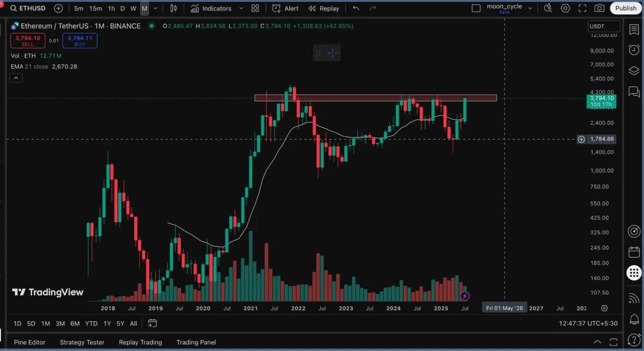This screenshot has width=644, height=351.
Task: Expand bottom panel with up chevron
Action: tap(597, 342)
